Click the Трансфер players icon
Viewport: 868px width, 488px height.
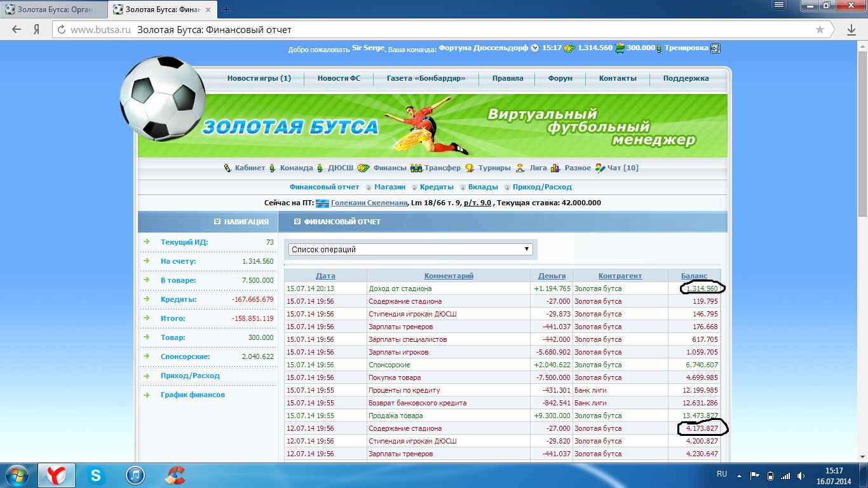tap(416, 168)
